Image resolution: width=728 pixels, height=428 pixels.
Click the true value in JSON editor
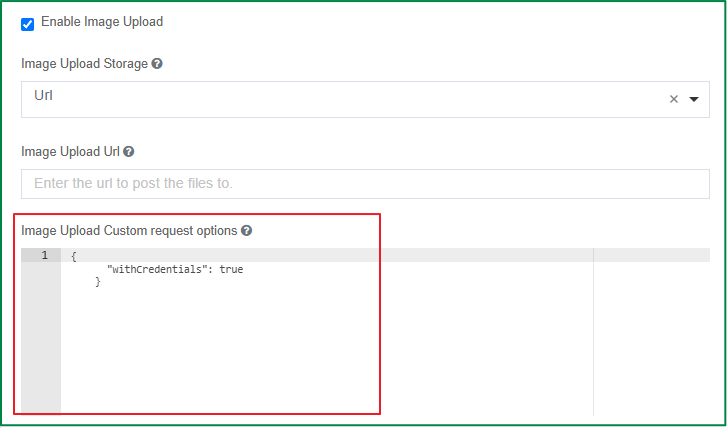231,269
